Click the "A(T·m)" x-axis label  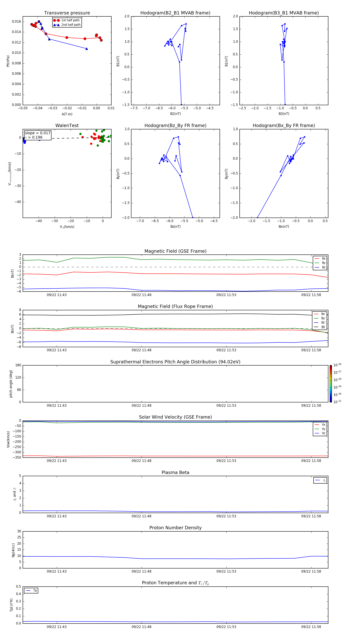pos(67,114)
